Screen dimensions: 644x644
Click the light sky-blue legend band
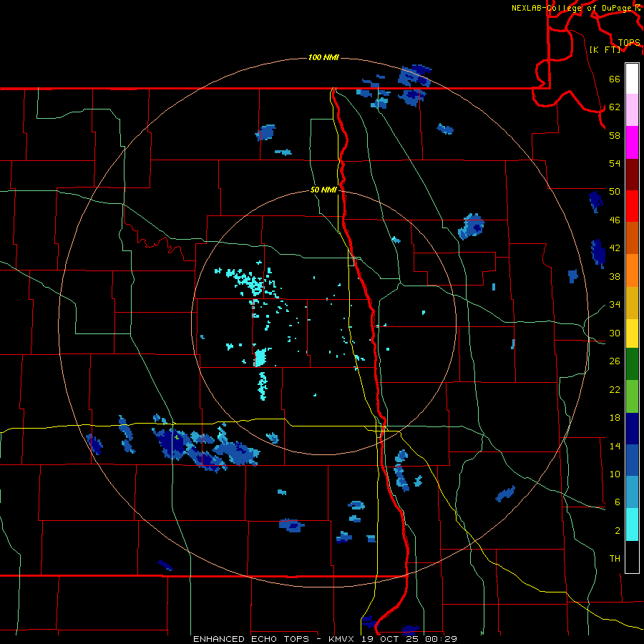632,492
